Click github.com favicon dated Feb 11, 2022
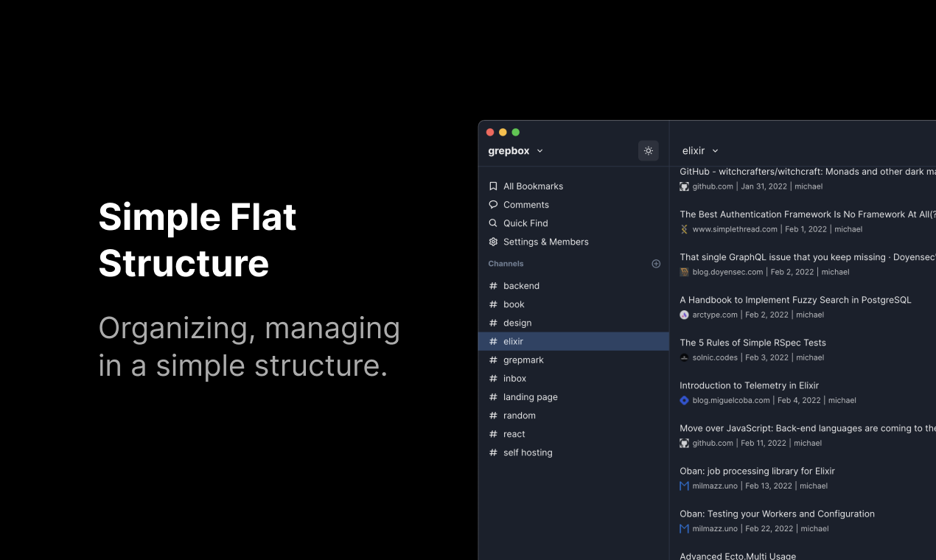This screenshot has height=560, width=936. [684, 443]
